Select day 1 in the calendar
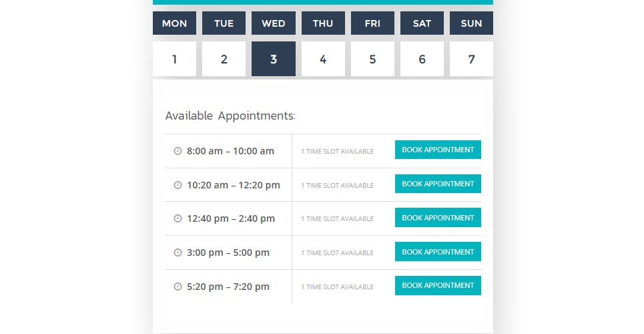Image resolution: width=644 pixels, height=334 pixels. (175, 59)
